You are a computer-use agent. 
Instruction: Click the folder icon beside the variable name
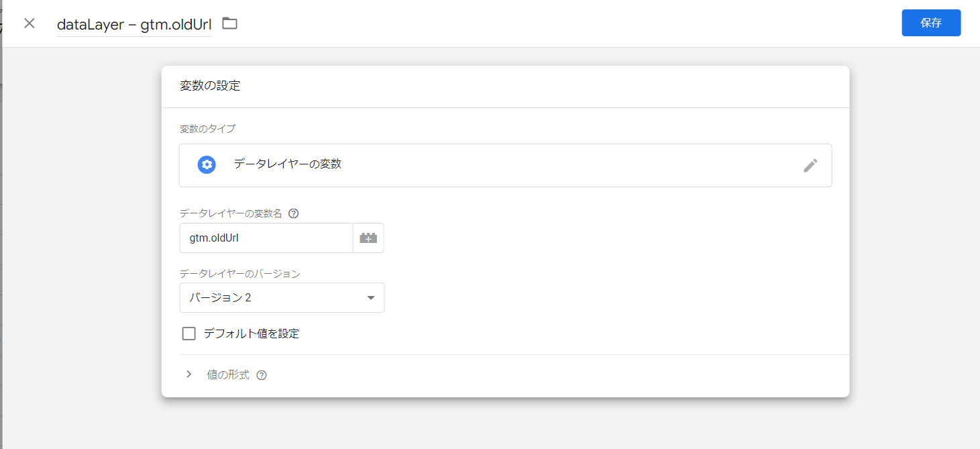[x=230, y=23]
